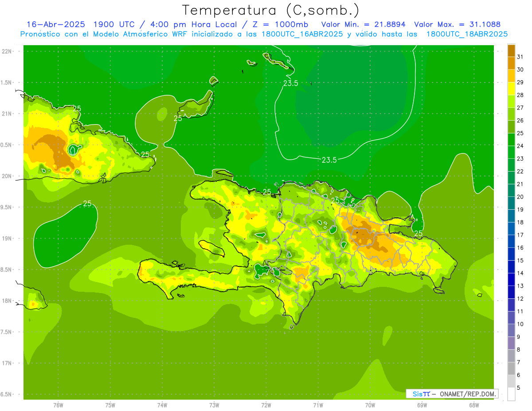
Task: Click the legend color band between 20 and 21
Action: (511, 190)
